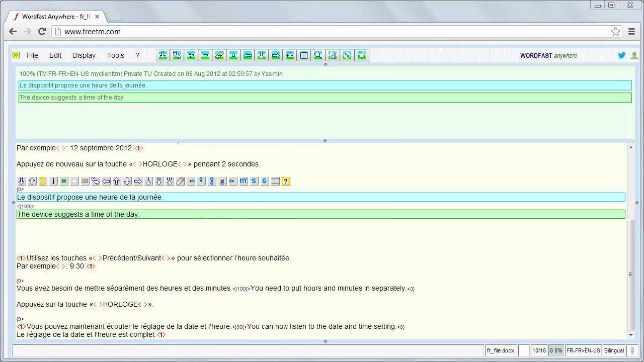Viewport: 644px width, 362px height.
Task: Click 'You need to put hours and minutes' translation
Action: [328, 288]
